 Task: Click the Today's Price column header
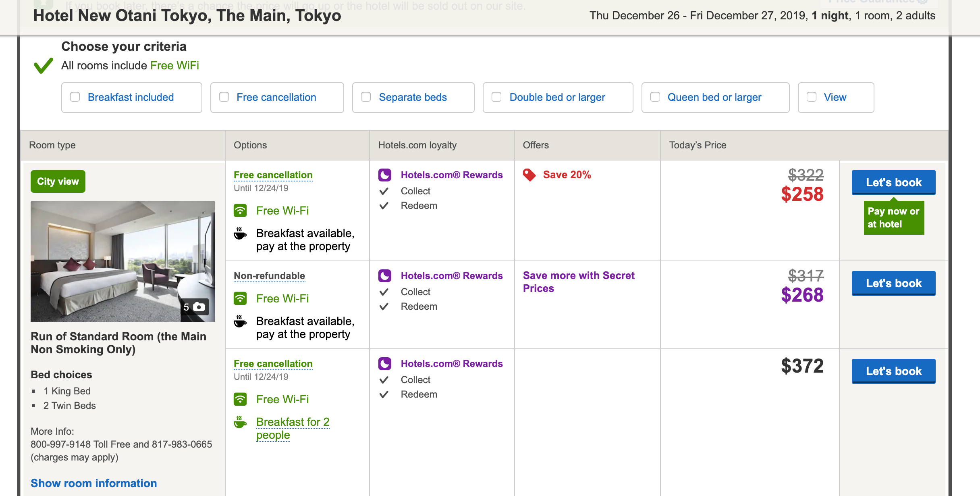tap(698, 145)
